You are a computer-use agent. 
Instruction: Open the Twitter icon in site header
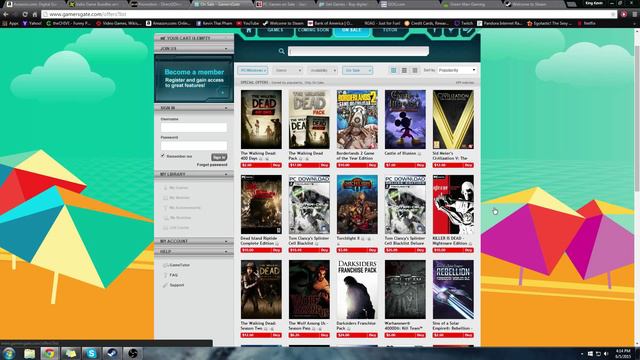451,31
